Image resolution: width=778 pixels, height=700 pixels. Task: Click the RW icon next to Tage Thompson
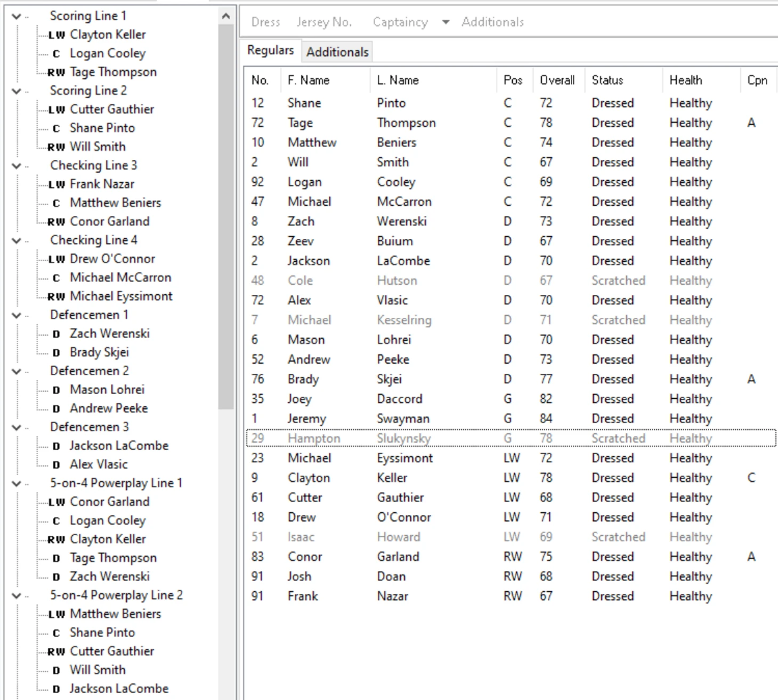pyautogui.click(x=56, y=73)
